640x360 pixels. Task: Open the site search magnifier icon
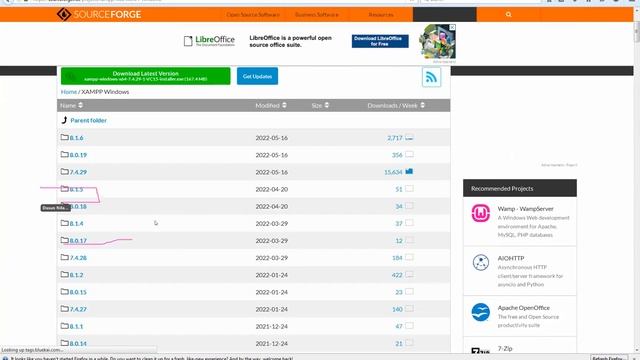tap(508, 14)
